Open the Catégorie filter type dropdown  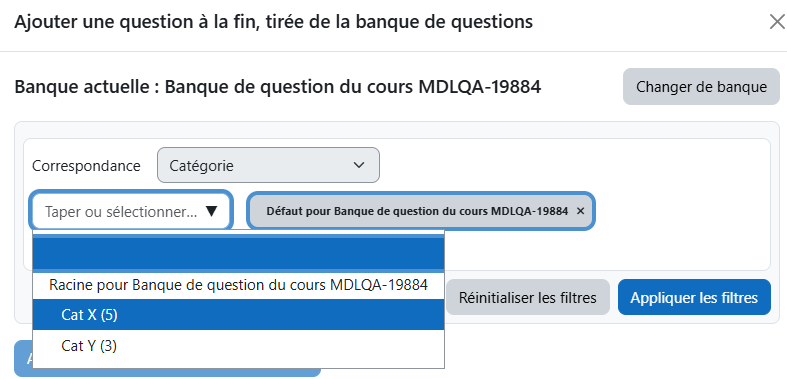point(268,165)
